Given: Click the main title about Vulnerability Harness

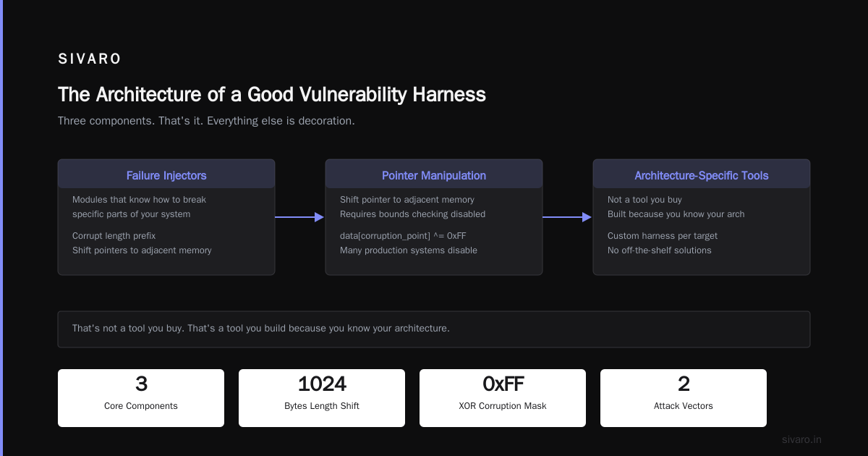Looking at the screenshot, I should (x=272, y=95).
